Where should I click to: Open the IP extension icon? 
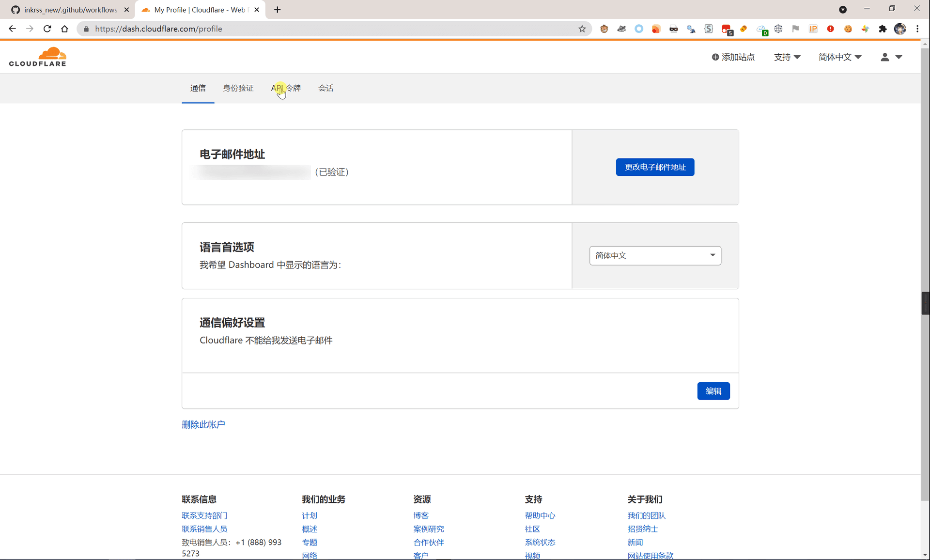pos(813,29)
